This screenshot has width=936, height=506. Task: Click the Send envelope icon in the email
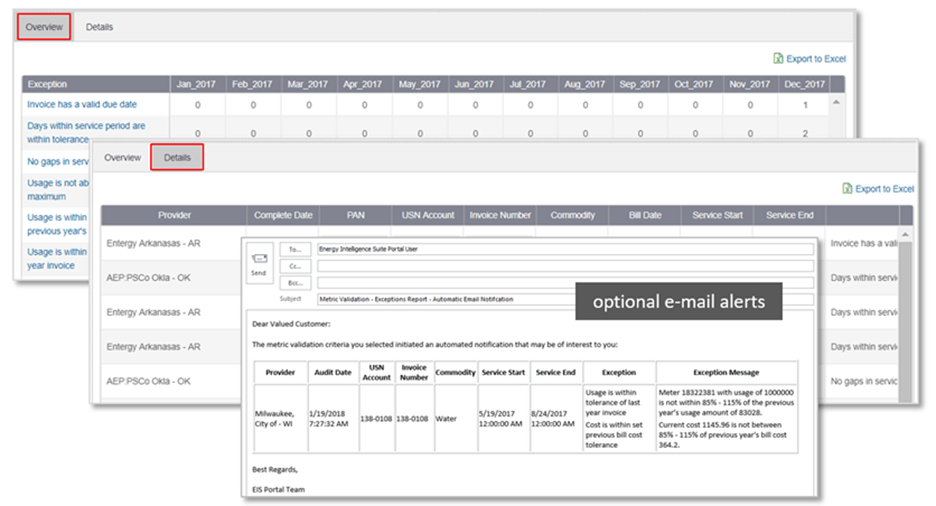259,262
